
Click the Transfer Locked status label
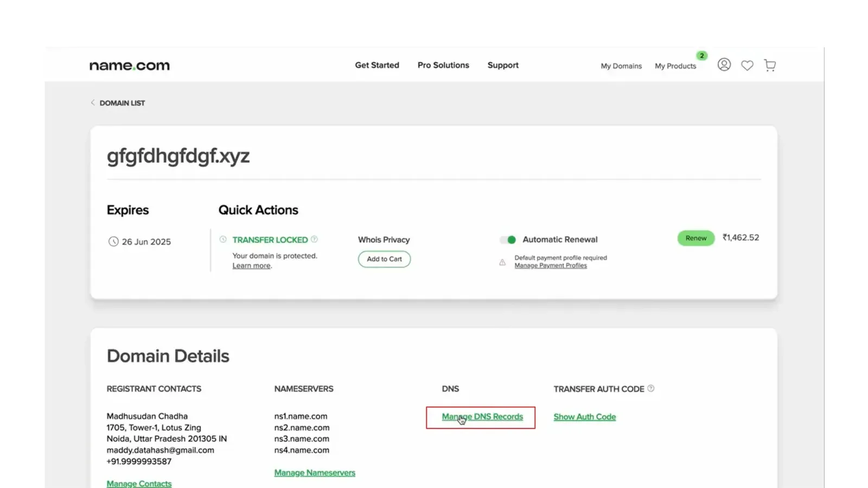pyautogui.click(x=270, y=240)
